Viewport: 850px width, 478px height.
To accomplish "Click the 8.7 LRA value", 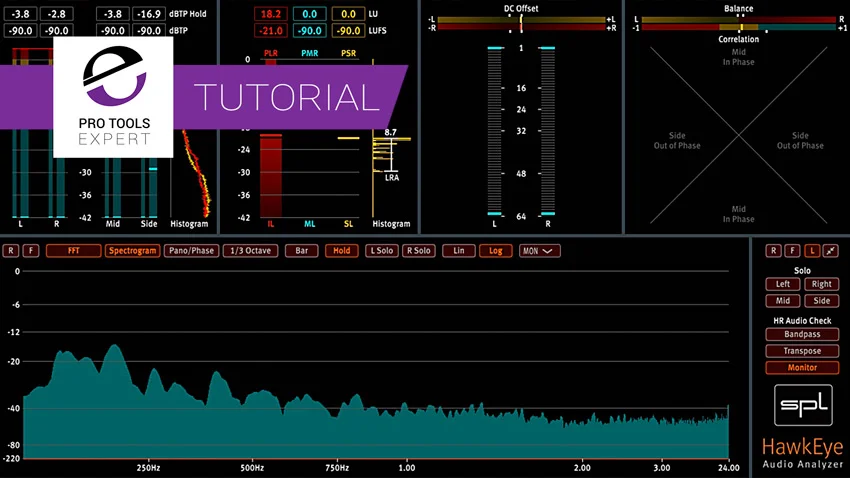I will pos(391,132).
